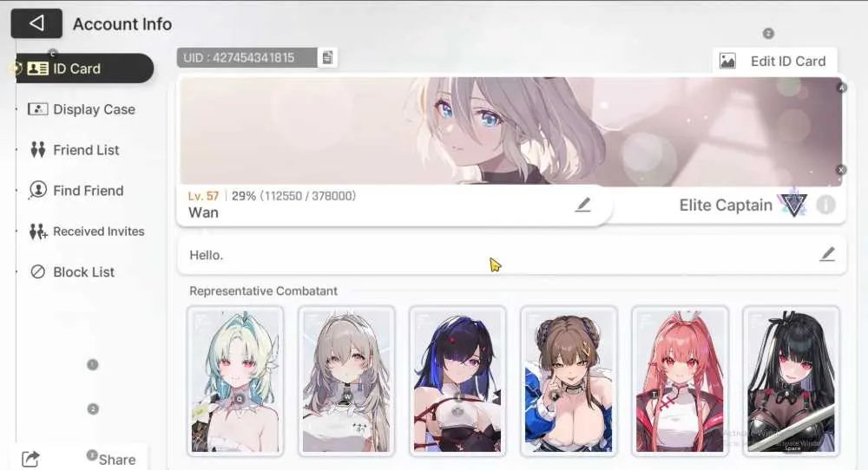Click the Hello. status message field
The image size is (868, 470).
click(511, 255)
